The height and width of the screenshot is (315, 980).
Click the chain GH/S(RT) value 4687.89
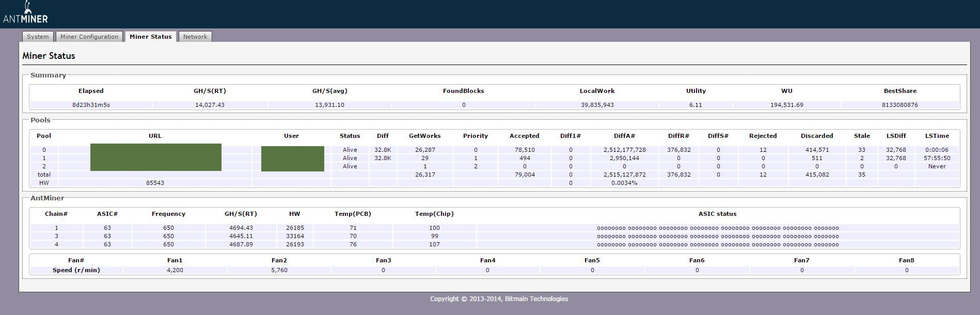(241, 244)
